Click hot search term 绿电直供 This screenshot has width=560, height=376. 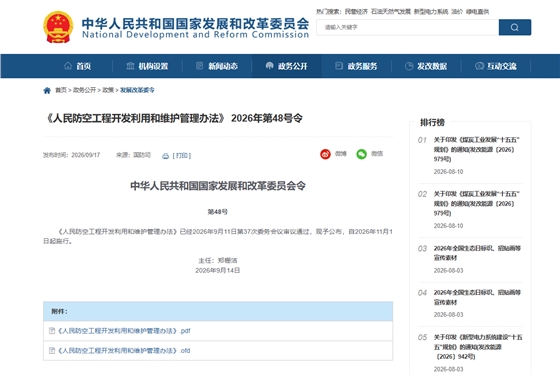click(477, 12)
